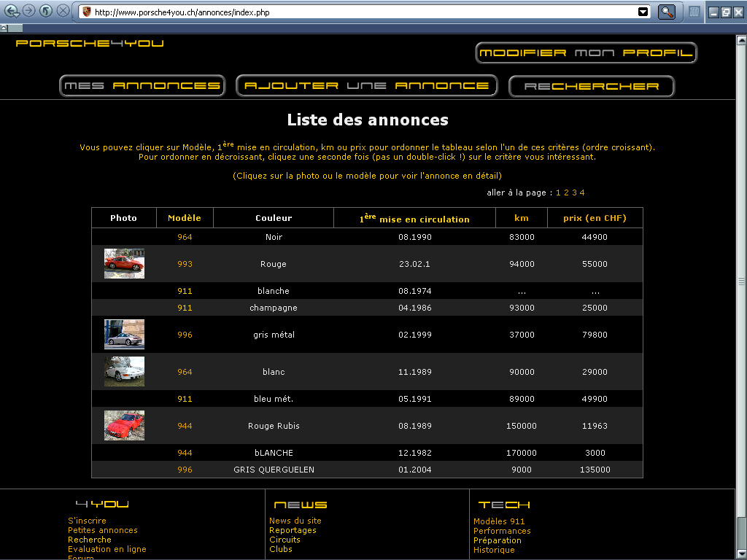747x560 pixels.
Task: Sort listings by prix (en CHF)
Action: pyautogui.click(x=595, y=218)
